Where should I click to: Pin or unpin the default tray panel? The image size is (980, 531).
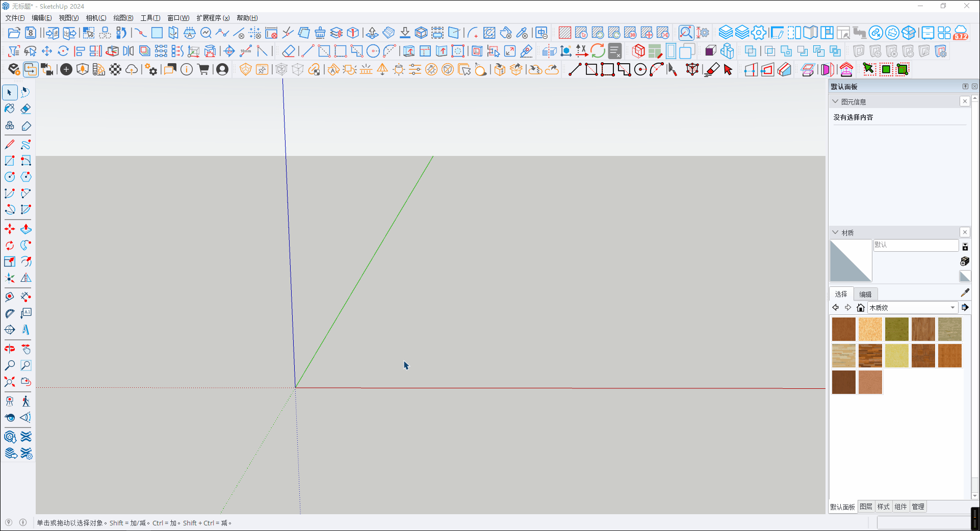pos(965,87)
